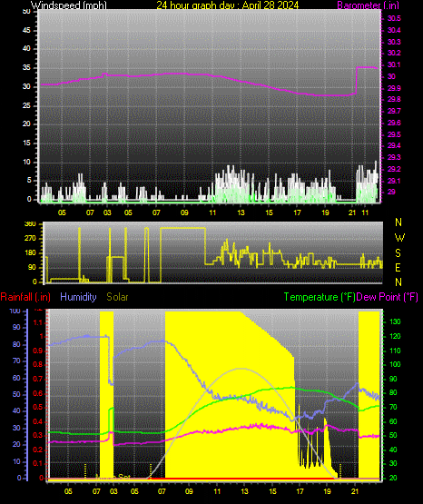Click hour 09 on bottom graph axis
This screenshot has width=423, height=504.
[x=189, y=491]
